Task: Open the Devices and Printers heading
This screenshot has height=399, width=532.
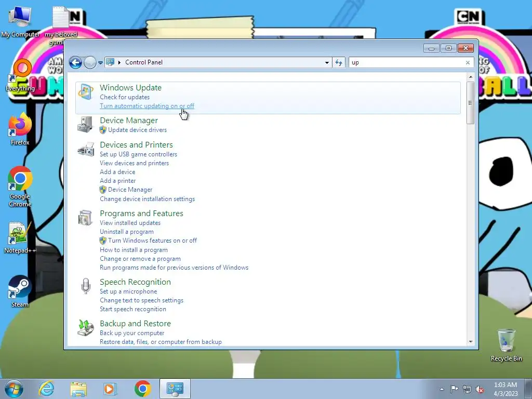Action: 137,145
